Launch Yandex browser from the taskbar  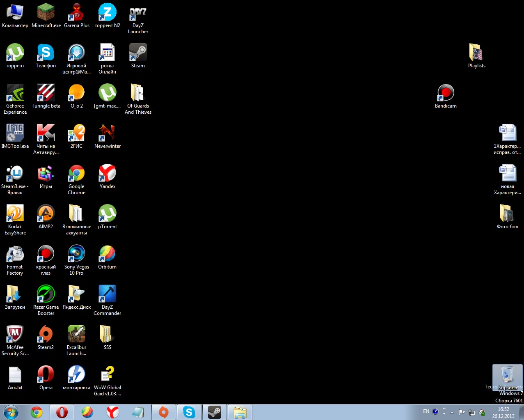pos(113,412)
